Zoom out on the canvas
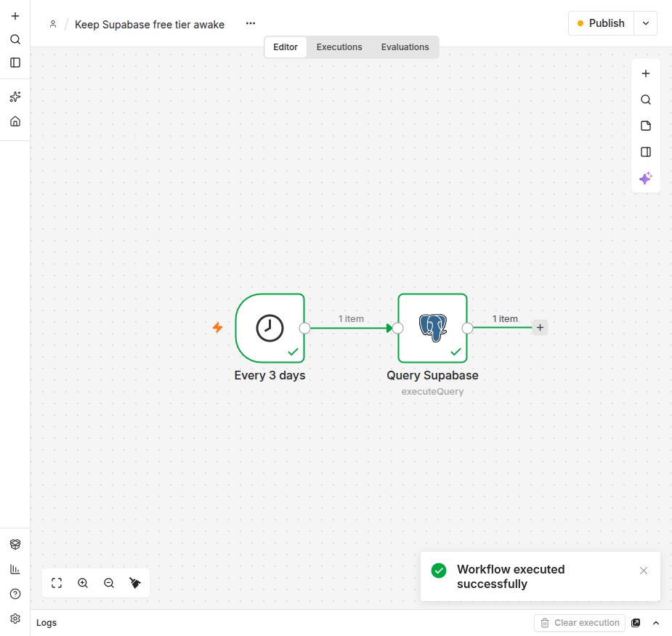The height and width of the screenshot is (636, 672). click(109, 583)
